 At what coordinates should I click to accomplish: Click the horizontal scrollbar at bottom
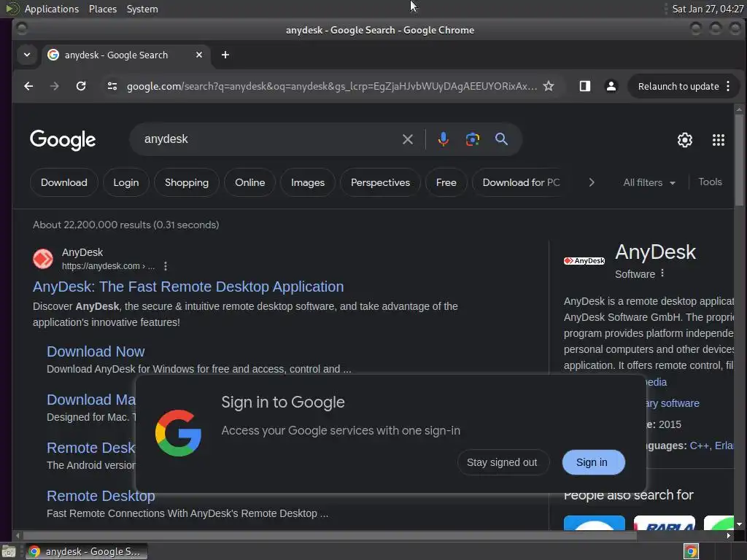pyautogui.click(x=329, y=536)
